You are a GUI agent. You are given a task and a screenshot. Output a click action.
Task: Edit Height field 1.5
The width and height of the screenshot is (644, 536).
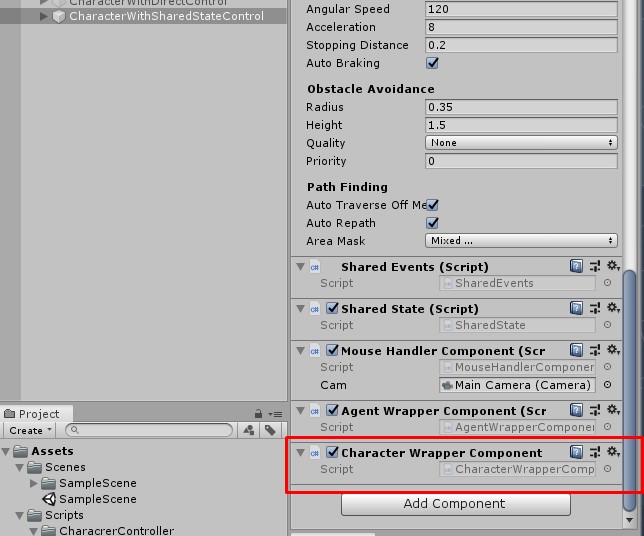521,125
